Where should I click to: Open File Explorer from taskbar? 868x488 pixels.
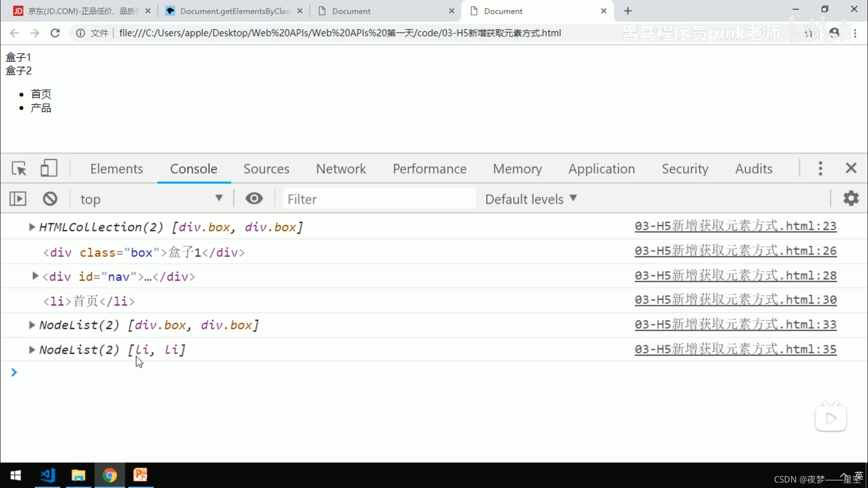(78, 475)
